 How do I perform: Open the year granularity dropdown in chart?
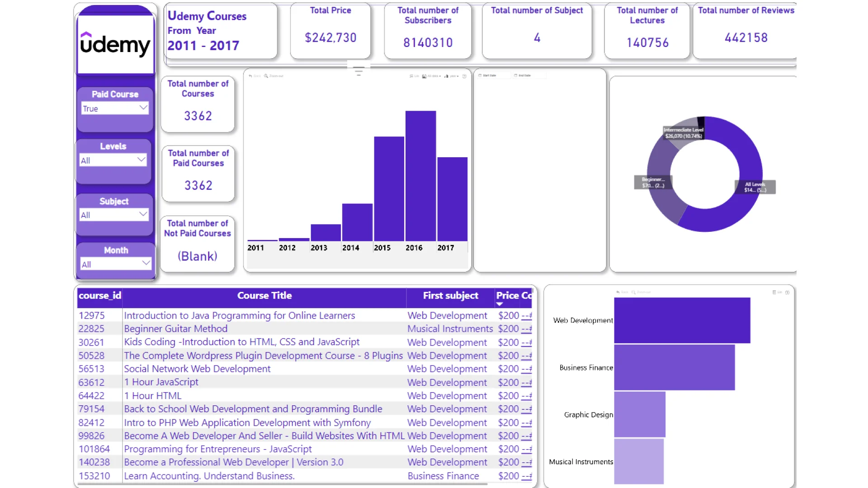tap(451, 76)
